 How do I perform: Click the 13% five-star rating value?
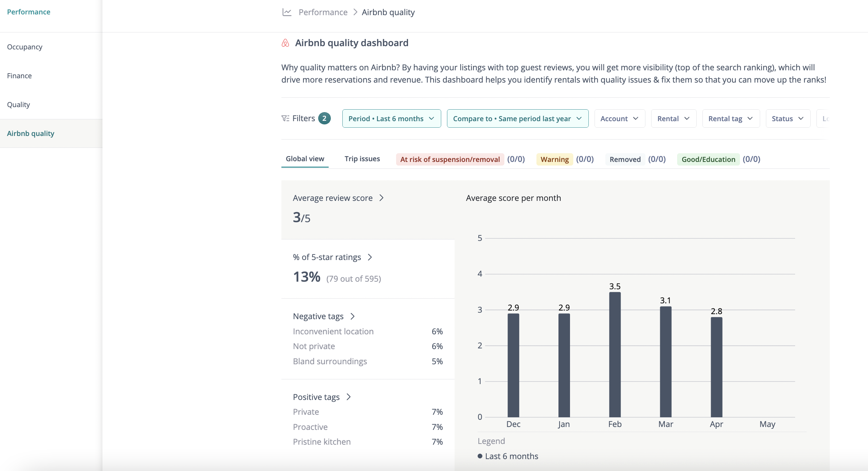307,277
